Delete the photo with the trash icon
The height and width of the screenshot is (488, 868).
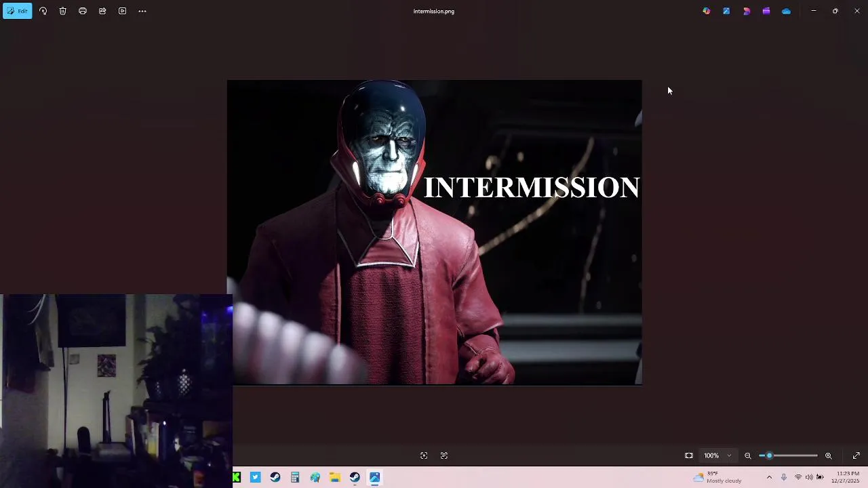[62, 11]
